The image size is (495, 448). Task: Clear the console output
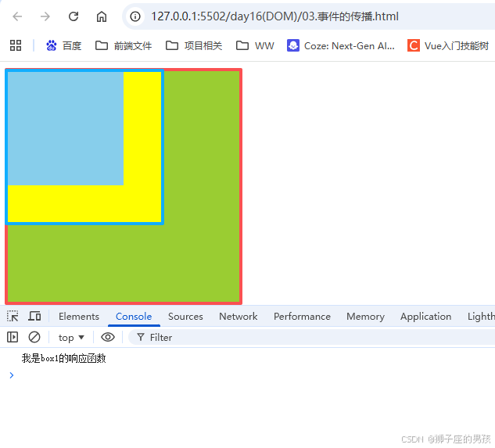(x=34, y=337)
